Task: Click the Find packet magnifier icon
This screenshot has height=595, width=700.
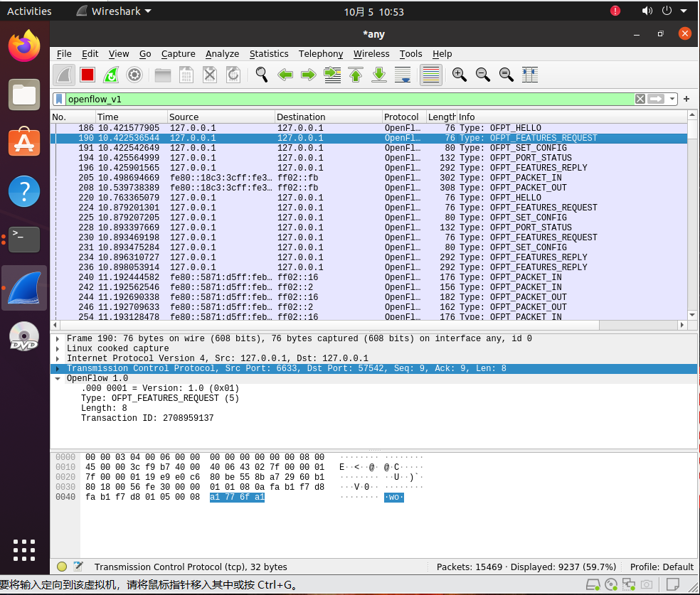Action: 262,75
